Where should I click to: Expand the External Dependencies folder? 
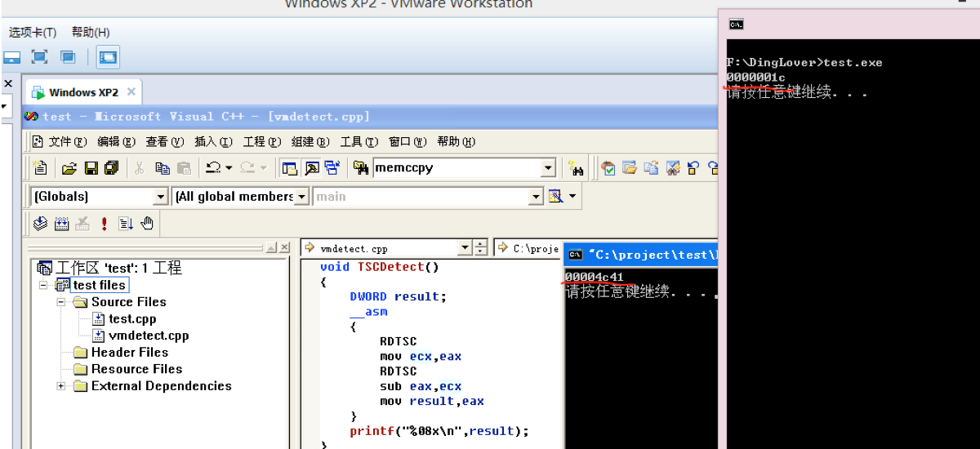pos(60,386)
